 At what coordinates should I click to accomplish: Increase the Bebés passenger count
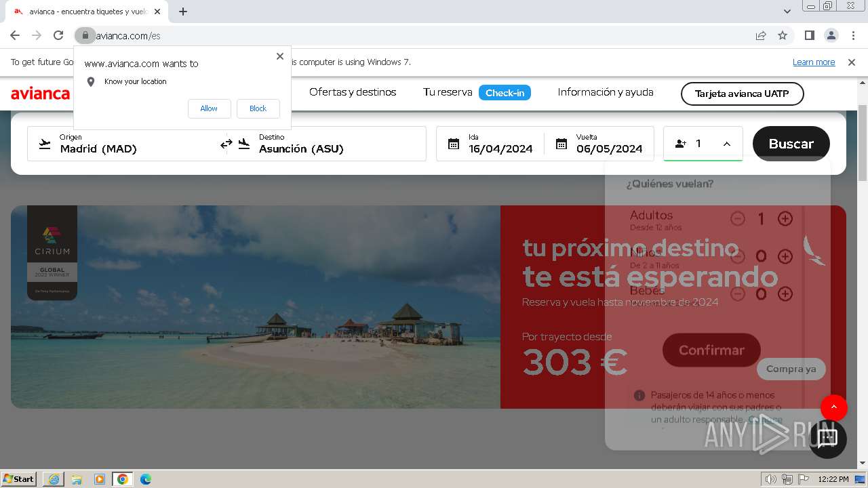785,293
